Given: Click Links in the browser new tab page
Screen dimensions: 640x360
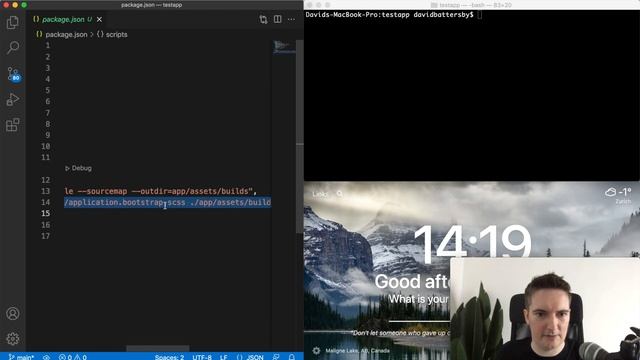Looking at the screenshot, I should 320,194.
